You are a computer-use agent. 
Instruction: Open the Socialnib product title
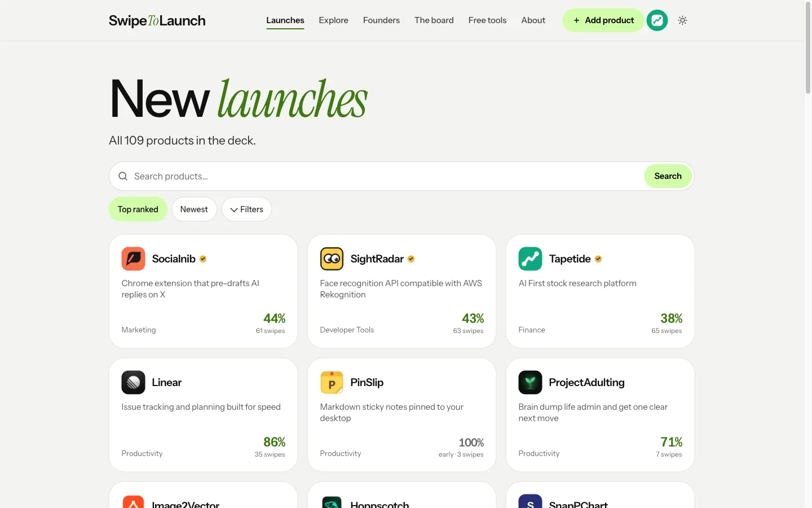(x=174, y=259)
